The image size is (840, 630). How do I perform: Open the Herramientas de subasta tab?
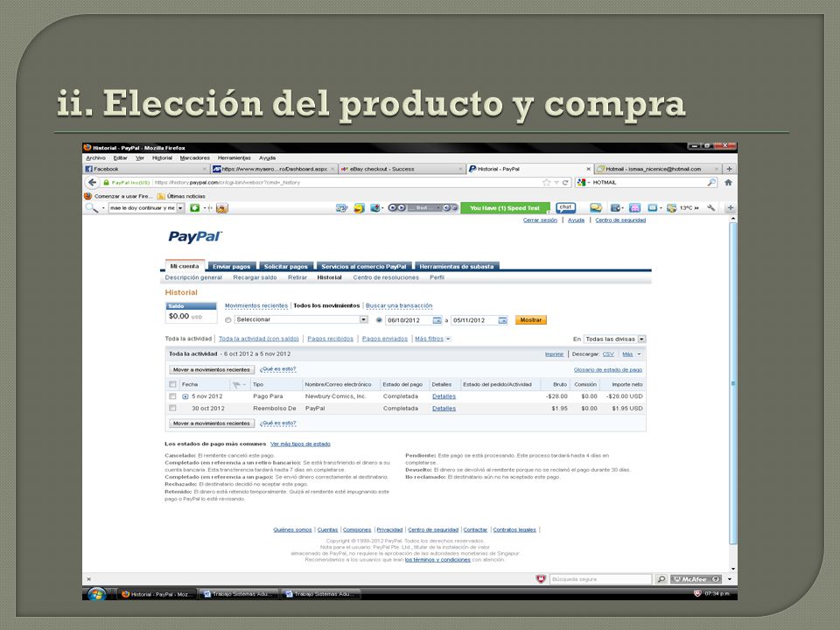[x=457, y=266]
